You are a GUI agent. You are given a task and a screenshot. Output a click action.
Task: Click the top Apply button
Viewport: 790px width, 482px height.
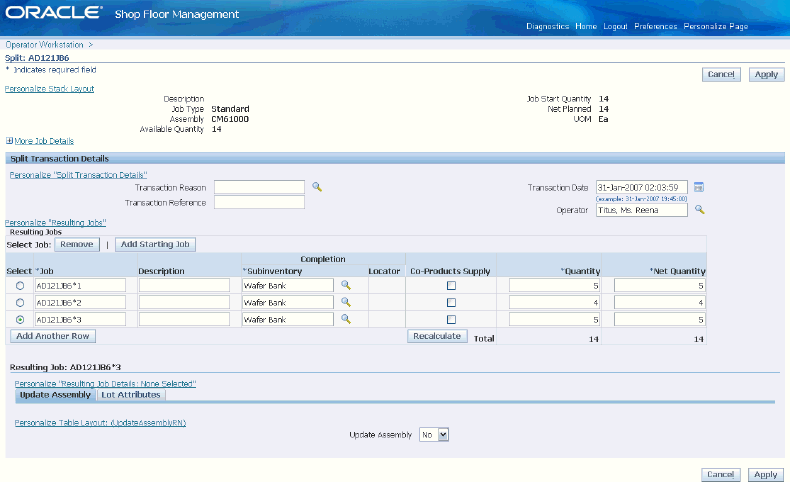[766, 75]
